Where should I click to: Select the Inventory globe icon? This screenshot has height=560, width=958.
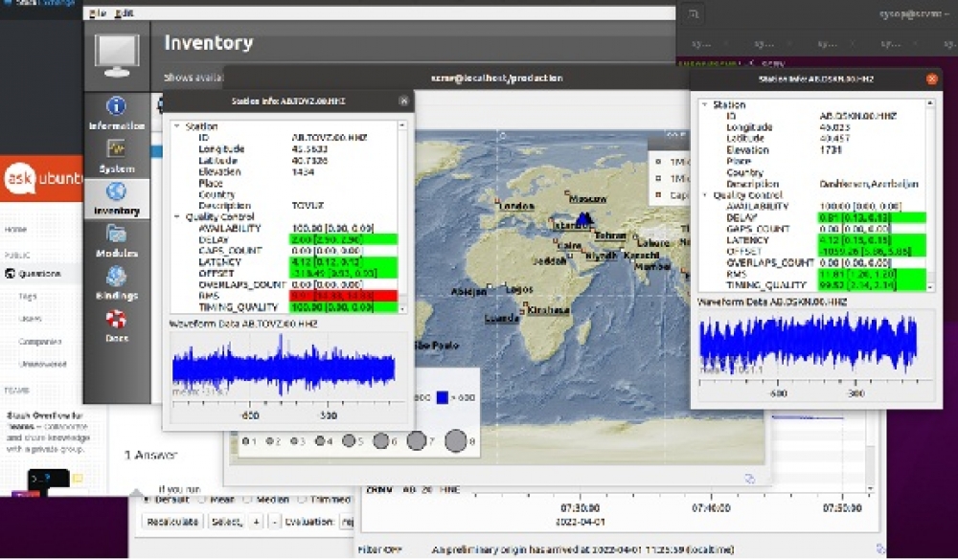coord(116,191)
